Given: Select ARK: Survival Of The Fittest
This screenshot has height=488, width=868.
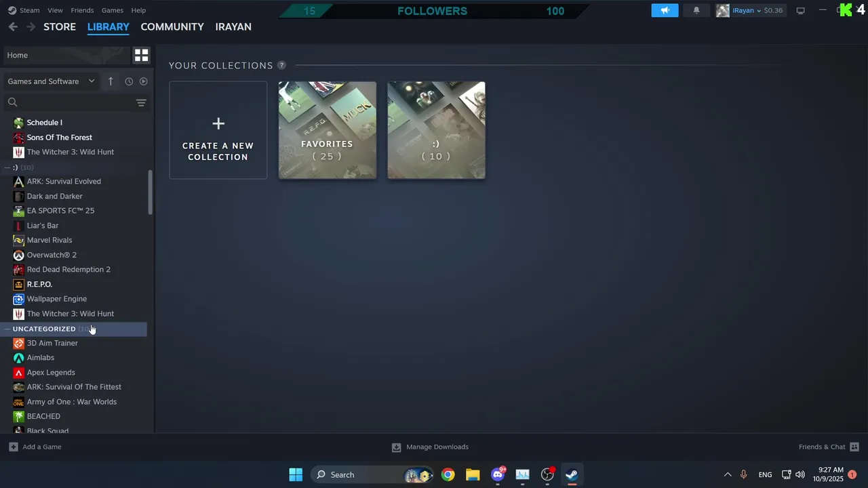Looking at the screenshot, I should coord(75,387).
